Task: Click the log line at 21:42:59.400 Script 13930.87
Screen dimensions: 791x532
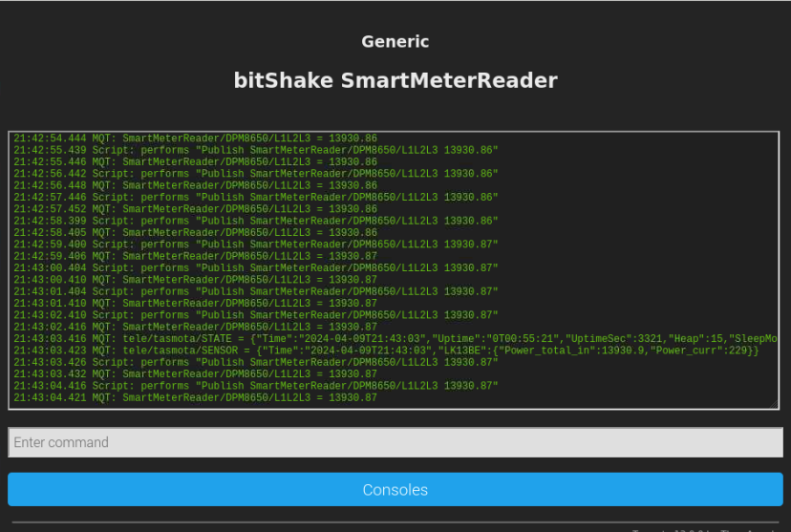Action: click(256, 245)
